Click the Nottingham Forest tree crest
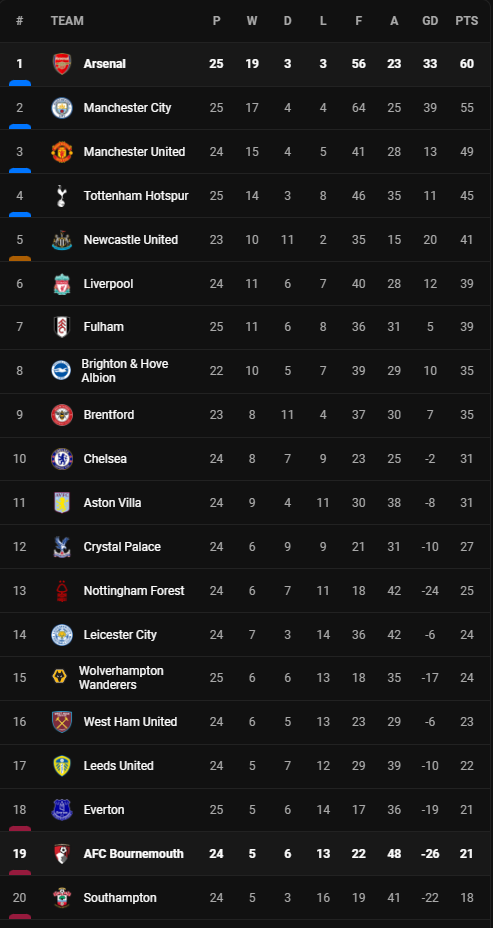 click(62, 591)
